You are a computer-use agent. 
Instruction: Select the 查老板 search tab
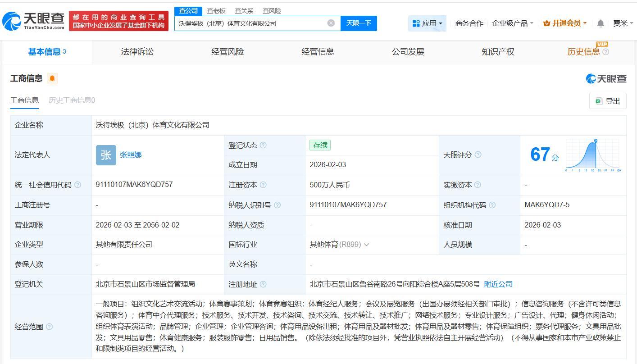(x=216, y=11)
